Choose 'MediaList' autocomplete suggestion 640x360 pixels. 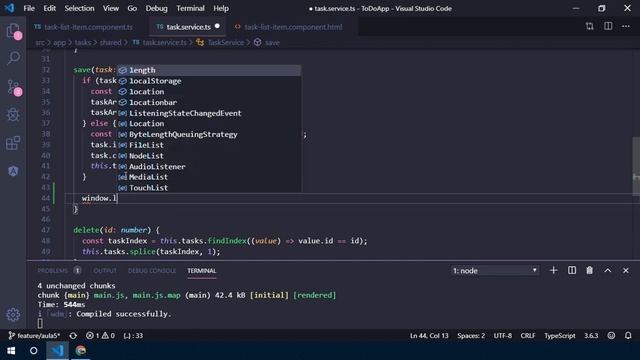[x=209, y=177]
